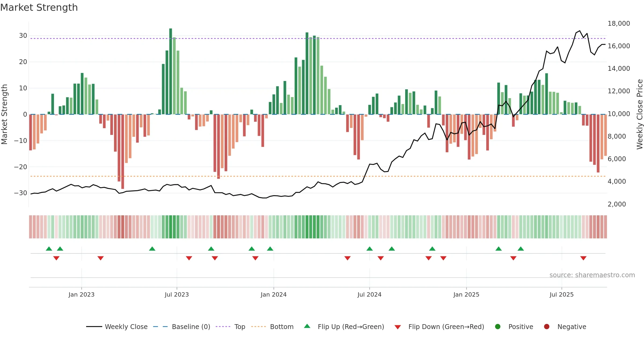Click the Jan 2023 axis label
Viewport: 644px width, 362px height.
[x=81, y=294]
